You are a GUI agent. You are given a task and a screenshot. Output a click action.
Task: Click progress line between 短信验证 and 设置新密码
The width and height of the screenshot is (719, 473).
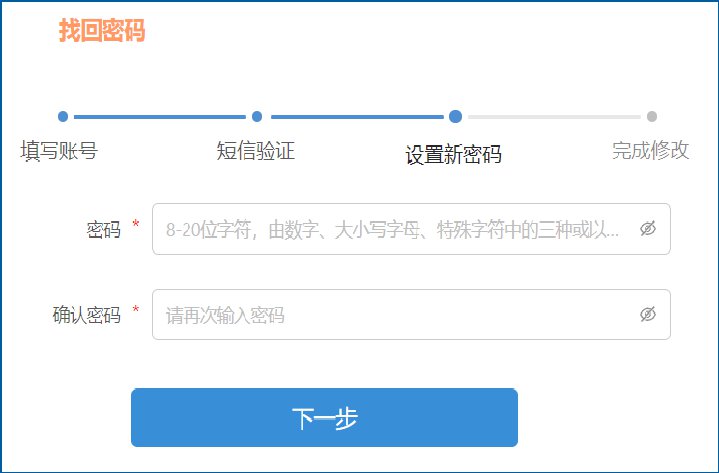(x=356, y=116)
